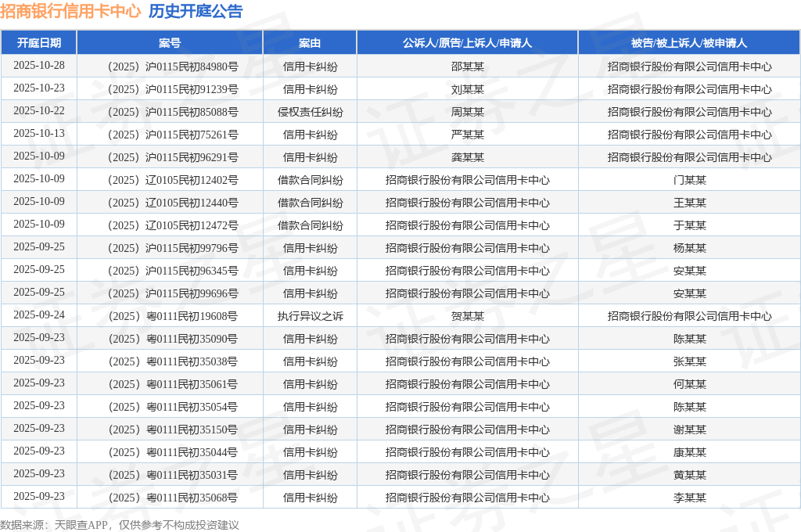
Task: Click date 2025-09-24
Action: pyautogui.click(x=39, y=315)
